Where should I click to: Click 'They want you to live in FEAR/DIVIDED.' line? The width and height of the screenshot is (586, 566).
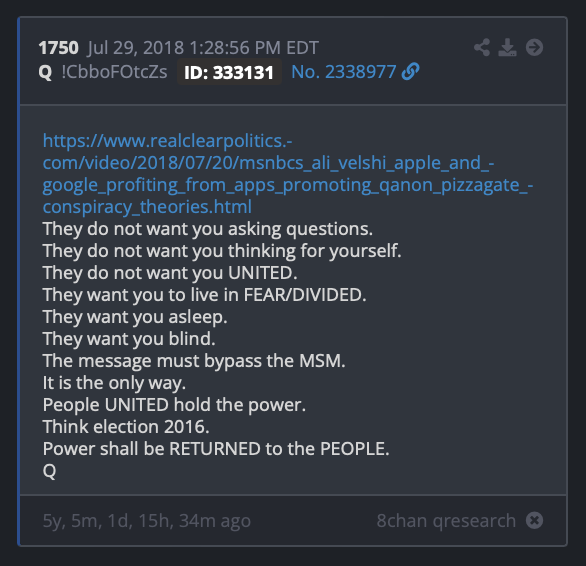(x=204, y=295)
